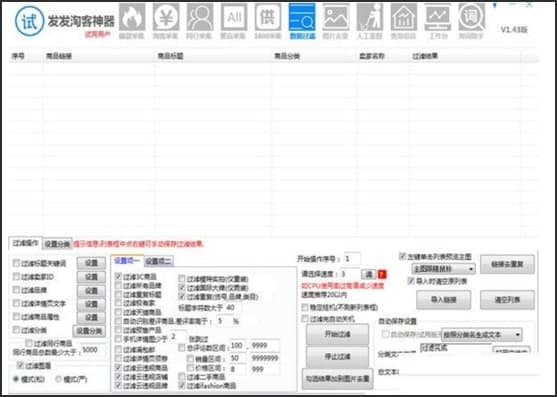Open the picture dedup icon in toolbar
The height and width of the screenshot is (397, 557).
click(336, 21)
